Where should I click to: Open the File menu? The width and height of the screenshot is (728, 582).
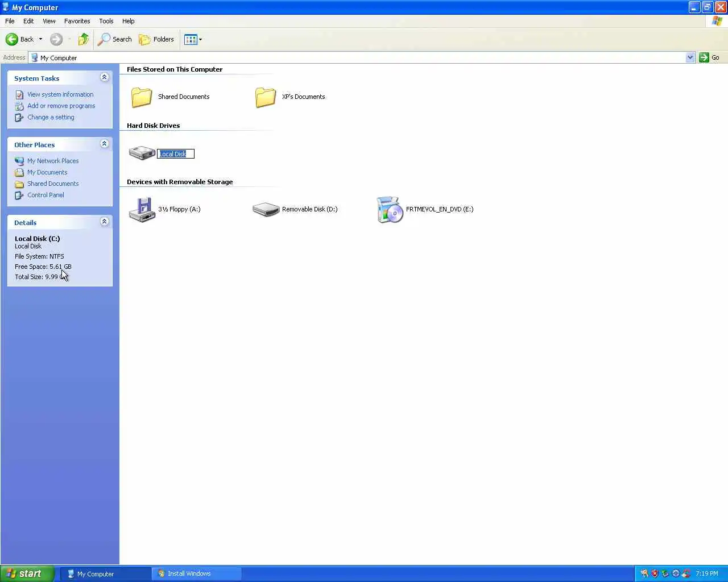point(10,21)
